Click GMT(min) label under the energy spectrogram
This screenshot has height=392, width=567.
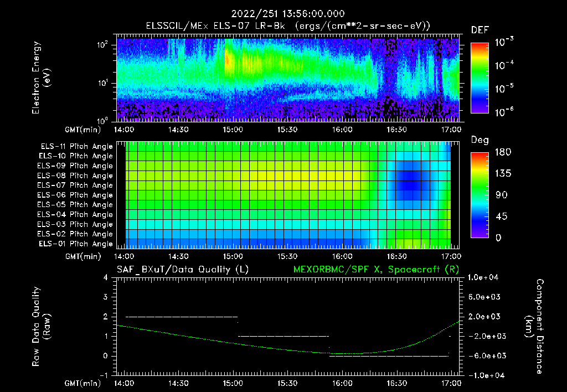83,129
